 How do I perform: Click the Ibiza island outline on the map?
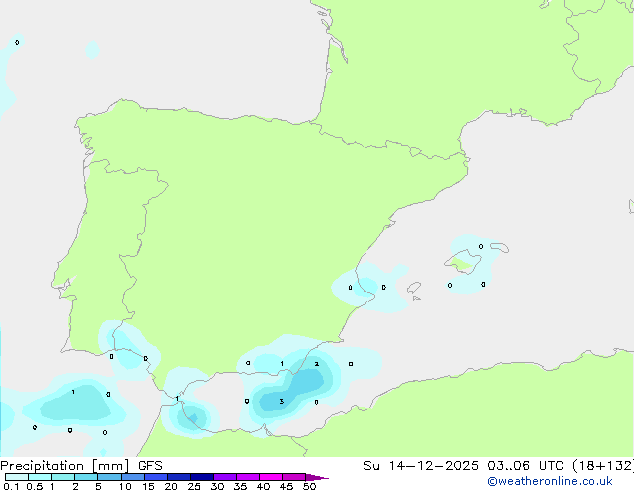[x=414, y=288]
